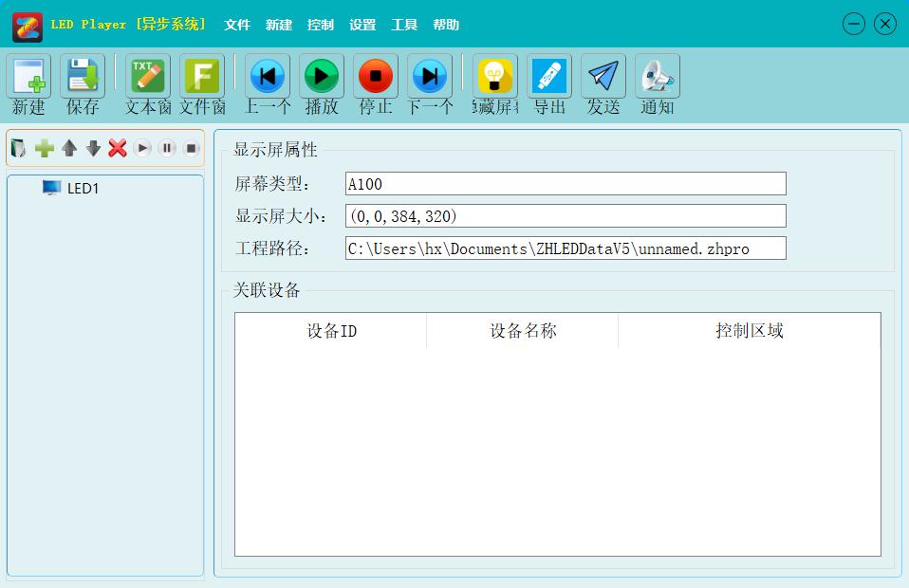Image resolution: width=909 pixels, height=588 pixels.
Task: Move item up with the gray up arrow
Action: coord(69,148)
